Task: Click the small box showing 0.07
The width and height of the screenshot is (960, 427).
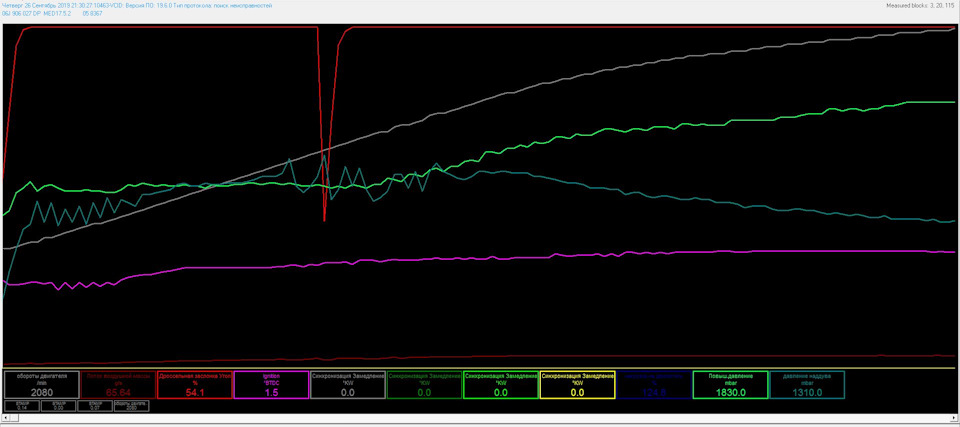Action: coord(95,406)
